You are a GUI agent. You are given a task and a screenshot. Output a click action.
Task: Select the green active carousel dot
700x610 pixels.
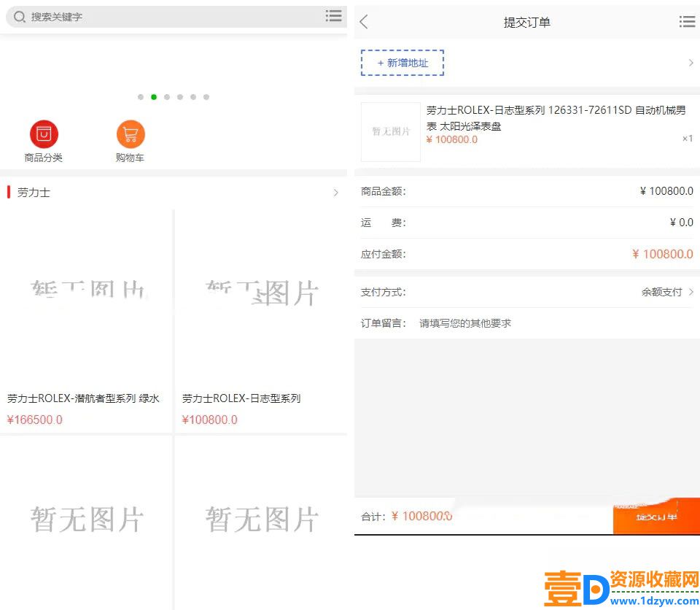click(154, 97)
